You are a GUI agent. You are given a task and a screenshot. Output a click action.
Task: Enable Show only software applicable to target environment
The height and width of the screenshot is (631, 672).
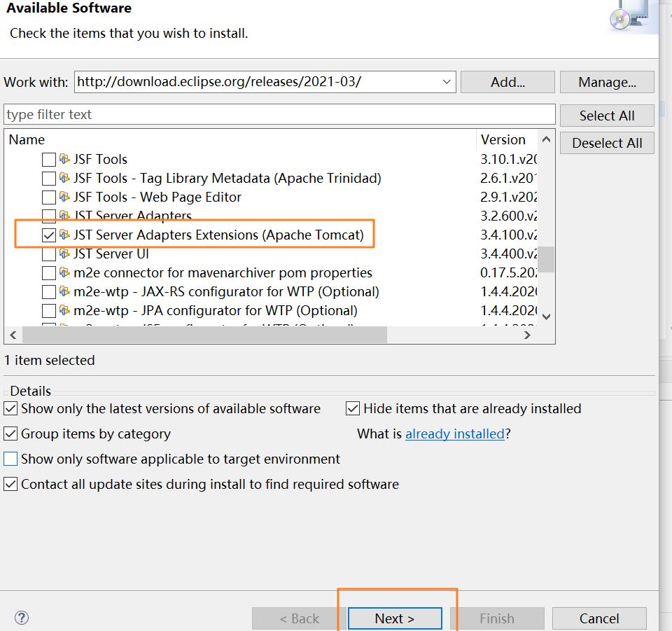point(10,459)
